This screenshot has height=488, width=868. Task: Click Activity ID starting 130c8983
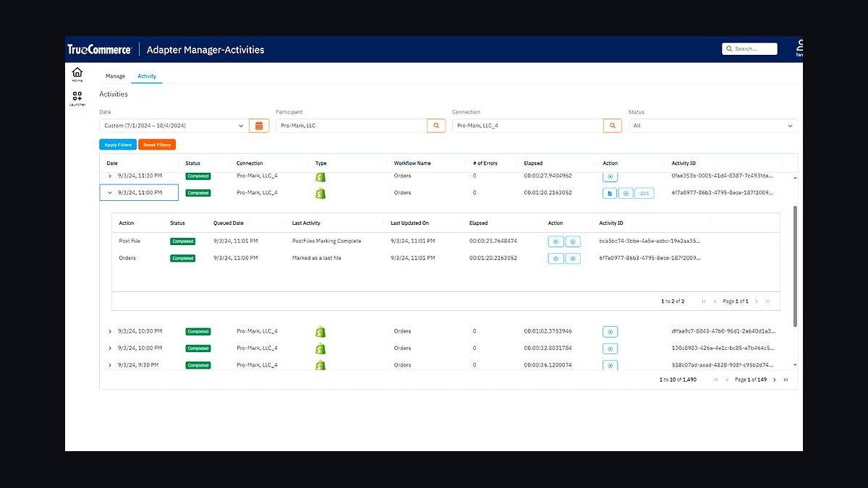point(723,348)
